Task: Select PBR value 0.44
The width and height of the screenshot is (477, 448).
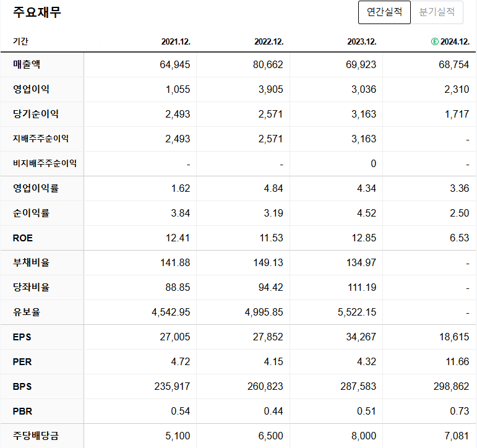Action: 273,411
